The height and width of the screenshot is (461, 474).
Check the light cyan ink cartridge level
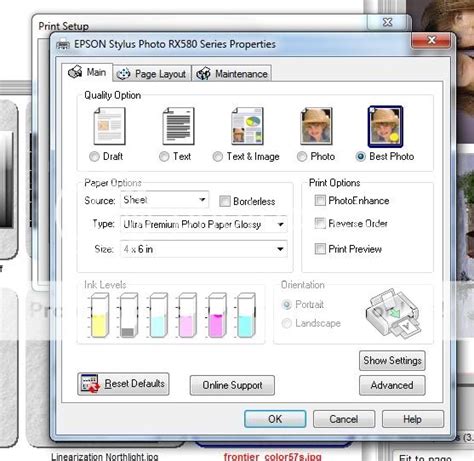(x=158, y=315)
